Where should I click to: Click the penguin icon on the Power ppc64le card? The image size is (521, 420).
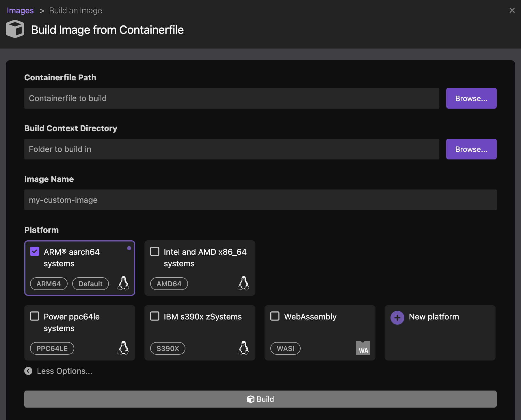123,348
